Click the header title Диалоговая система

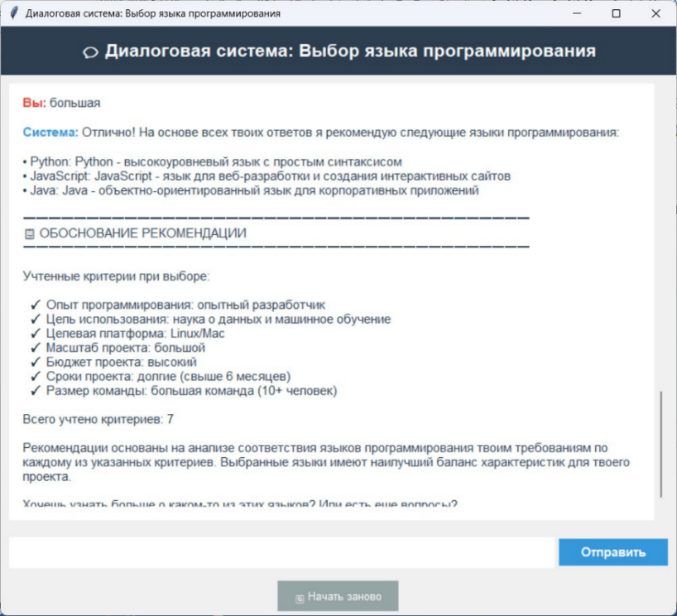click(x=349, y=51)
